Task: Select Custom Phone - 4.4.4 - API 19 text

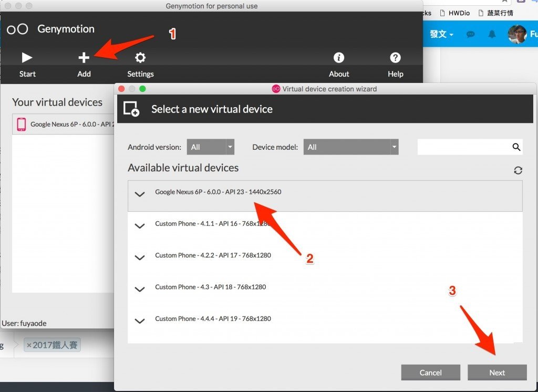Action: click(x=213, y=318)
